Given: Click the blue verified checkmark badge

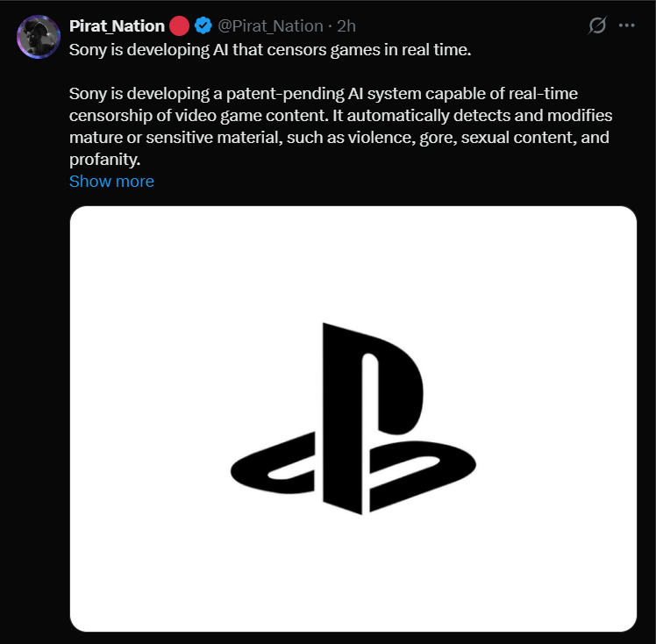Looking at the screenshot, I should point(203,26).
